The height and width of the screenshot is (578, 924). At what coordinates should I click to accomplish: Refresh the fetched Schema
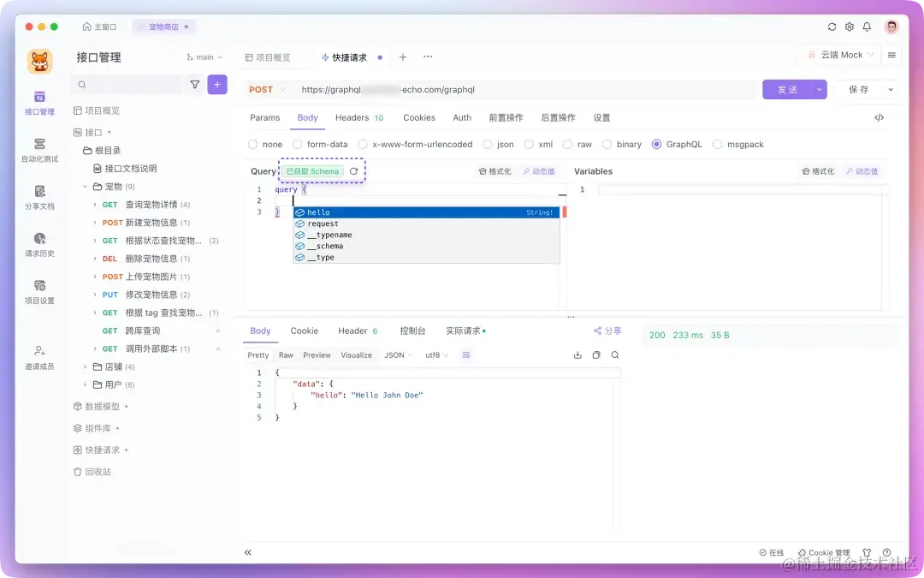click(x=353, y=171)
